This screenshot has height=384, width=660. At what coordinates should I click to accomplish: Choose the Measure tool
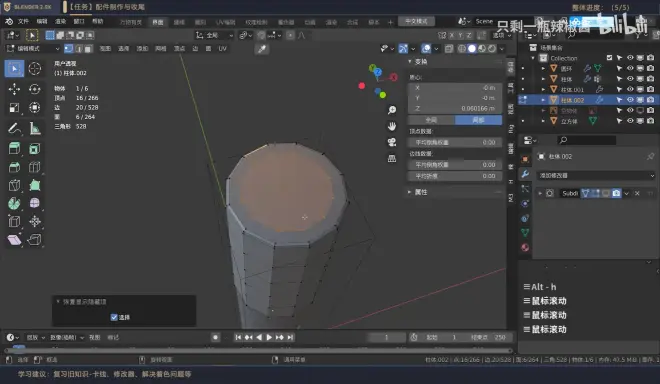[35, 128]
